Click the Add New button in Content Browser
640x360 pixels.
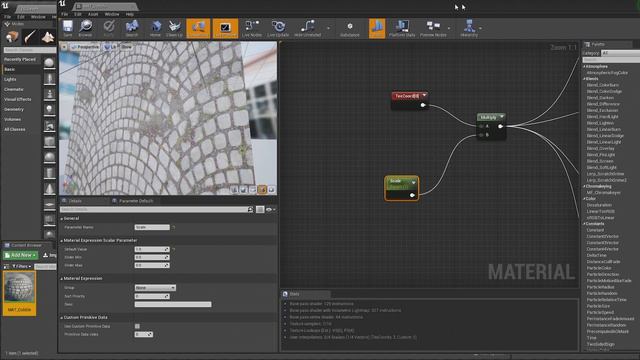20,255
